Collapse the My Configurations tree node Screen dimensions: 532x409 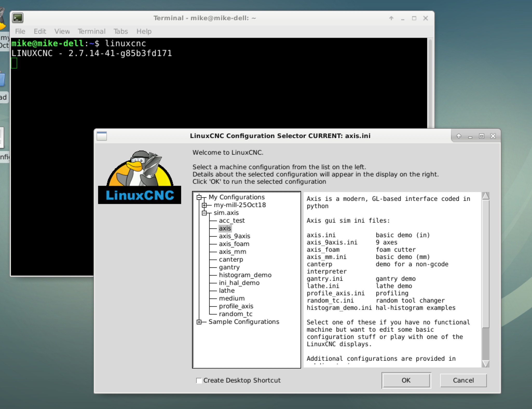coord(199,197)
